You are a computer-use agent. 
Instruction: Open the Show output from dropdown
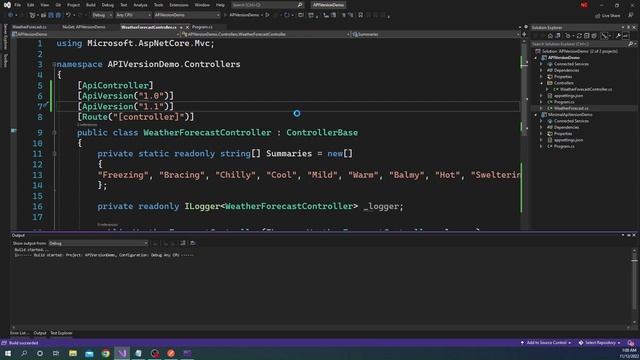click(x=98, y=243)
